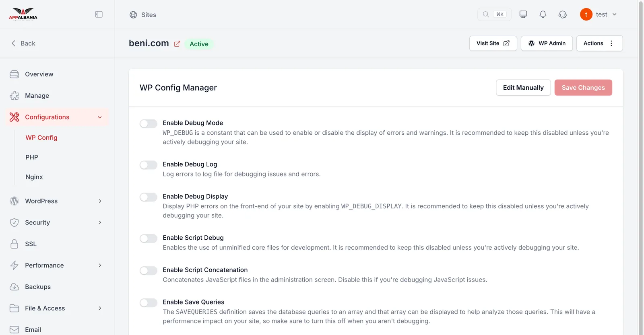Collapse the sidebar panel icon

(x=99, y=14)
